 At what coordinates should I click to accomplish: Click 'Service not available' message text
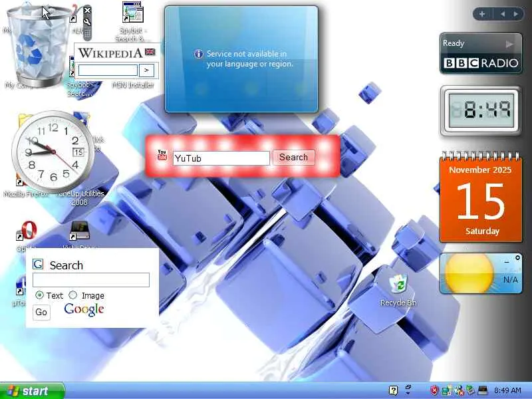(x=250, y=59)
